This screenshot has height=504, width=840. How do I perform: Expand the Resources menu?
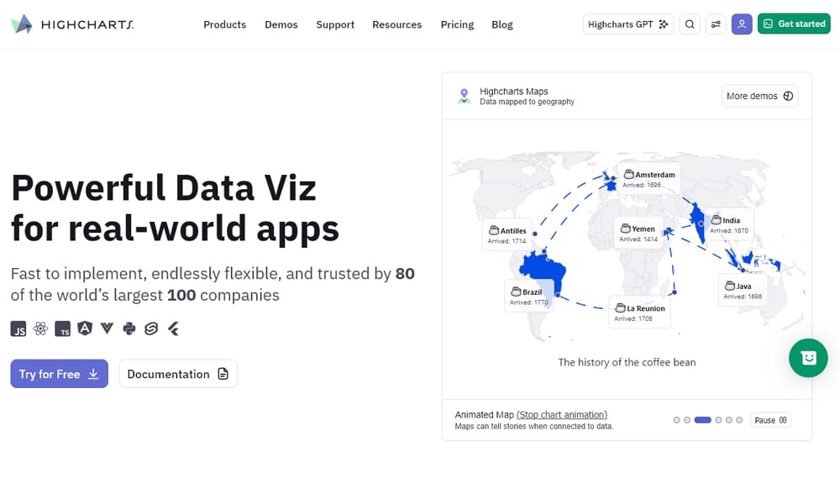click(x=396, y=24)
